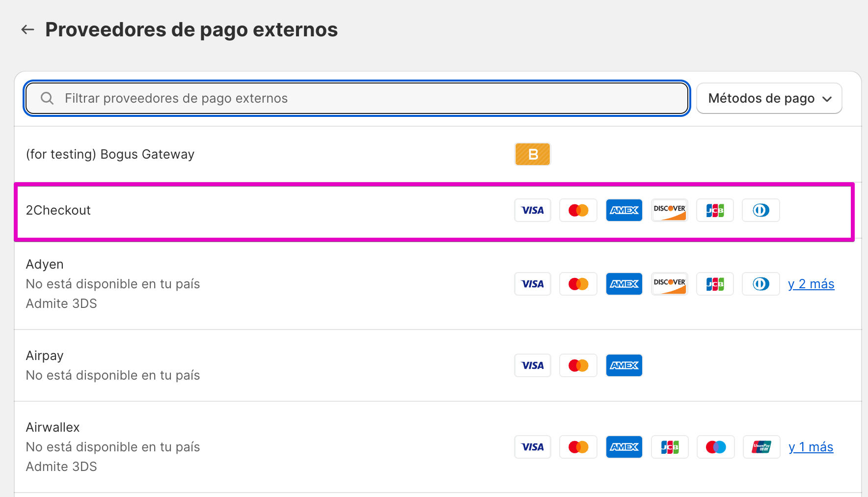
Task: Click the Diners Club icon in Adyen row
Action: (x=761, y=284)
